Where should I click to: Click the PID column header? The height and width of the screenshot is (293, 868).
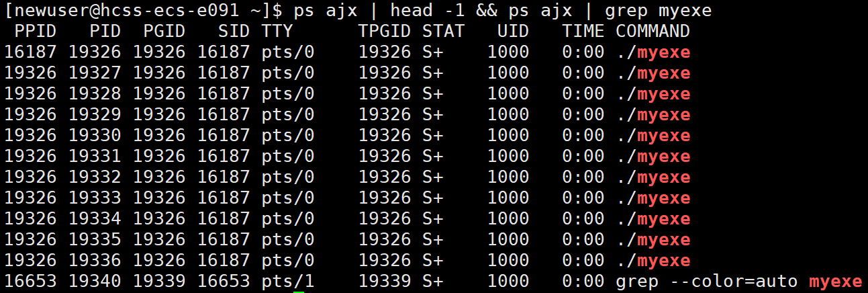tap(105, 31)
